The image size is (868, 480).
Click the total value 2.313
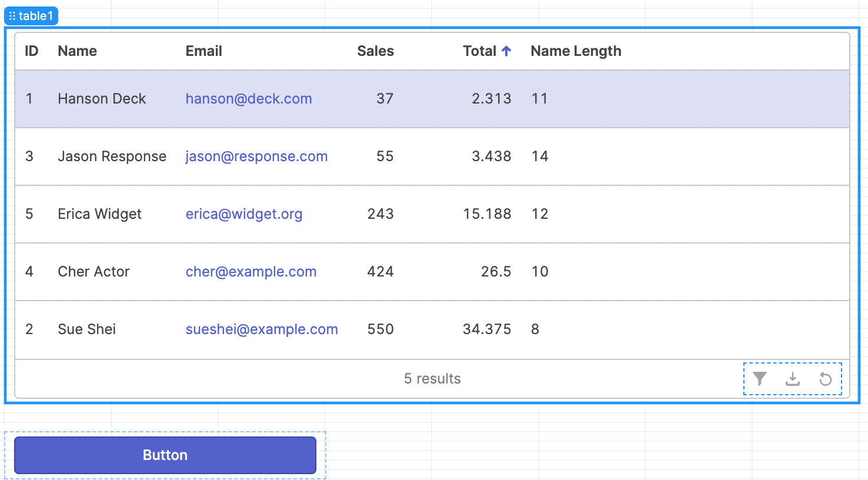492,99
